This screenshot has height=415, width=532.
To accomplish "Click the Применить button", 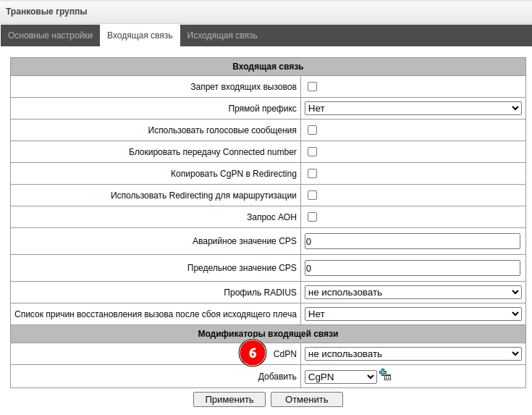I will pyautogui.click(x=229, y=399).
